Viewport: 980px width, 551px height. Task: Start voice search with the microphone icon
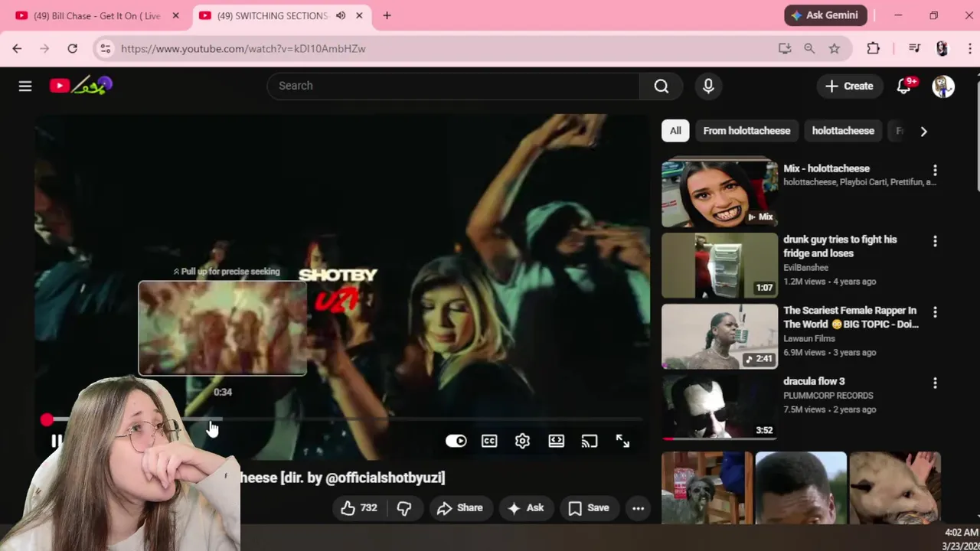[x=708, y=86]
